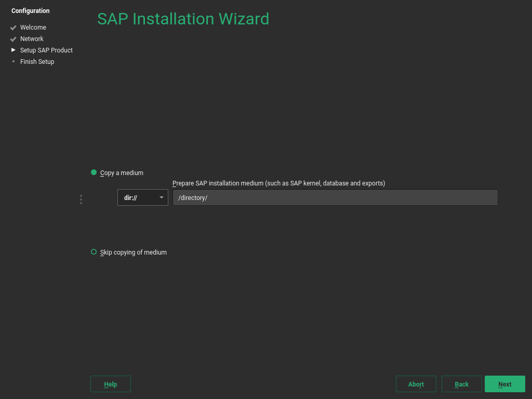532x399 pixels.
Task: Select the Copy a medium radio button
Action: [94, 172]
